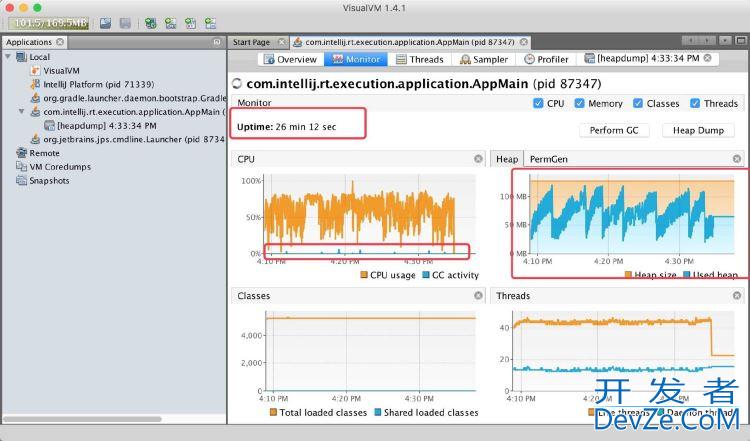The width and height of the screenshot is (750, 441).
Task: Select the PermGen chart tab
Action: pyautogui.click(x=549, y=159)
